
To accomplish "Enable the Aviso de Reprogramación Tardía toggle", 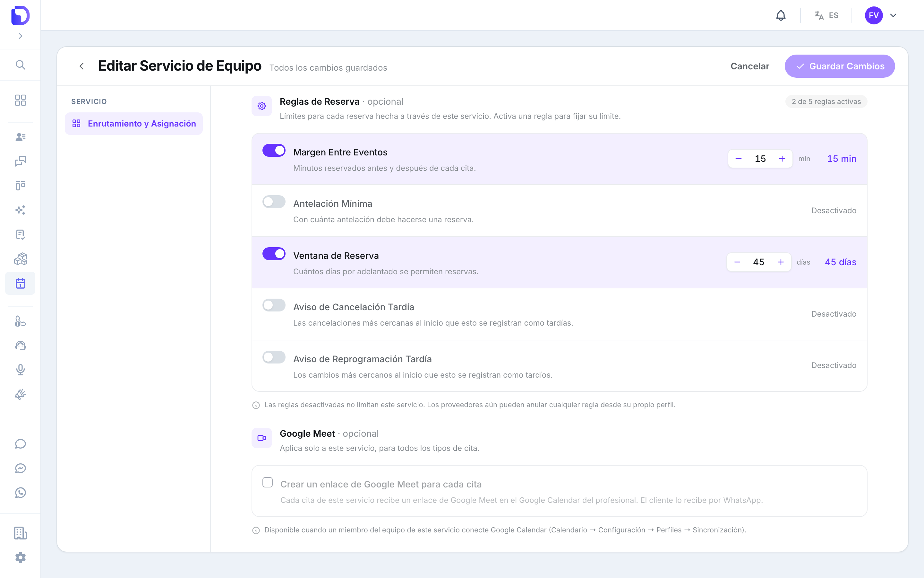I will pos(274,357).
